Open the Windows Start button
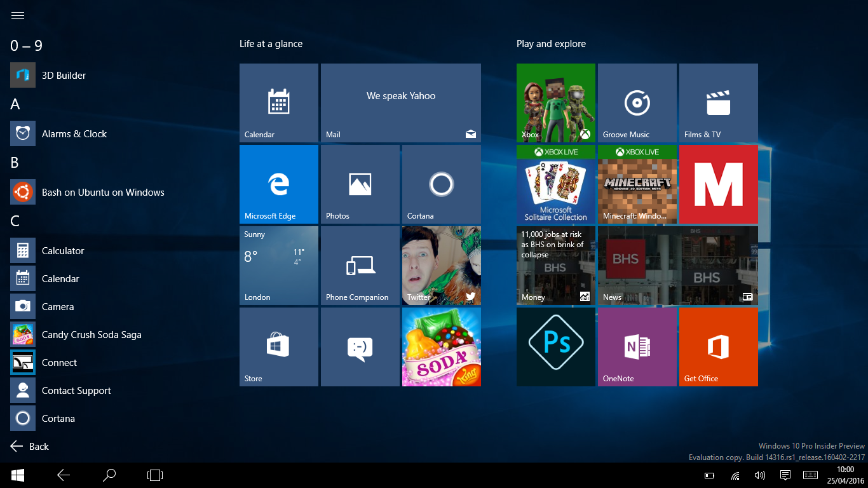The height and width of the screenshot is (488, 868). [x=18, y=475]
